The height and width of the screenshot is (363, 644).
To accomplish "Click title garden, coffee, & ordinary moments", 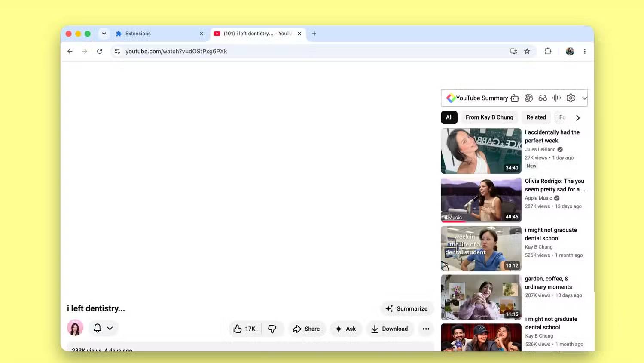I will pyautogui.click(x=548, y=283).
